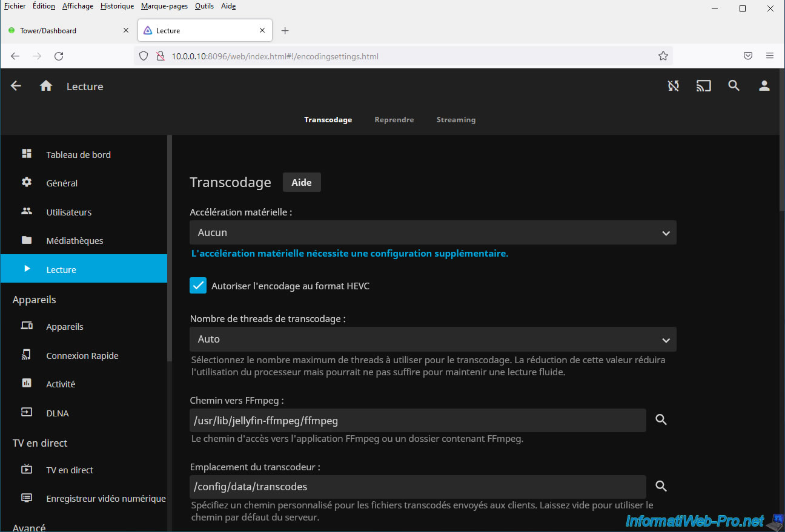785x532 pixels.
Task: Click the cast to device icon
Action: [x=703, y=86]
